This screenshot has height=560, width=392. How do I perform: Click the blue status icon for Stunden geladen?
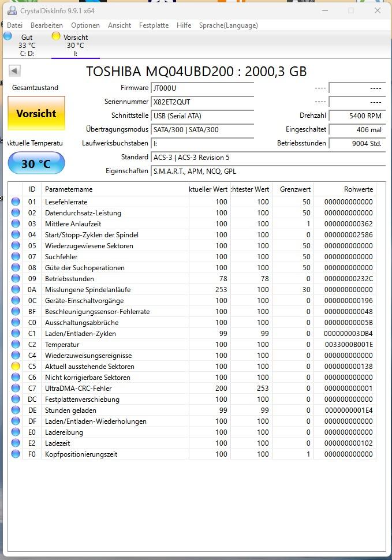[x=16, y=410]
